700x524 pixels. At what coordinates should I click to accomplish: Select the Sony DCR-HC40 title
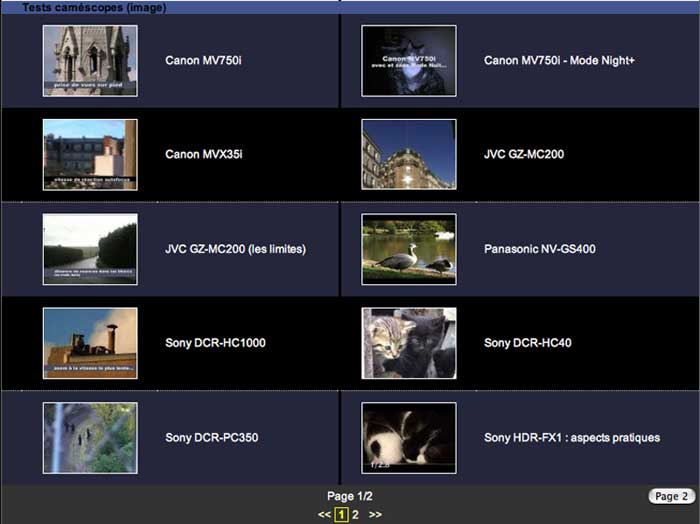point(528,343)
